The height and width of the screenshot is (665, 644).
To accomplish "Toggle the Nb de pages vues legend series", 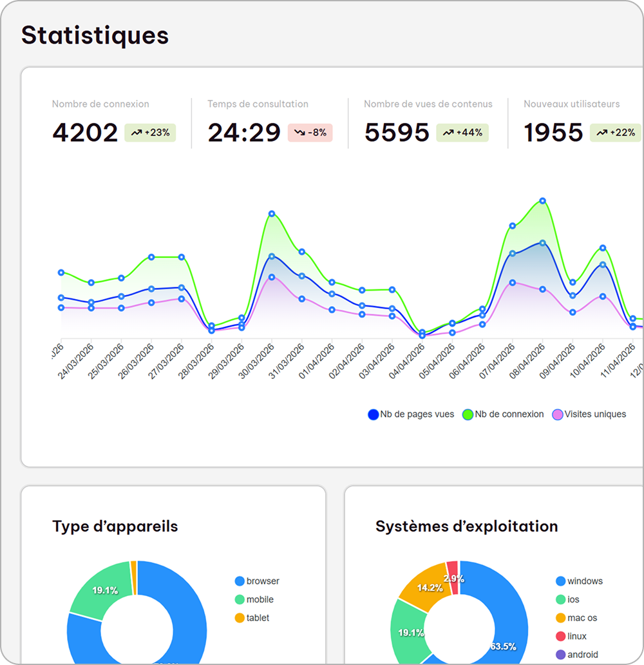I will pyautogui.click(x=411, y=414).
